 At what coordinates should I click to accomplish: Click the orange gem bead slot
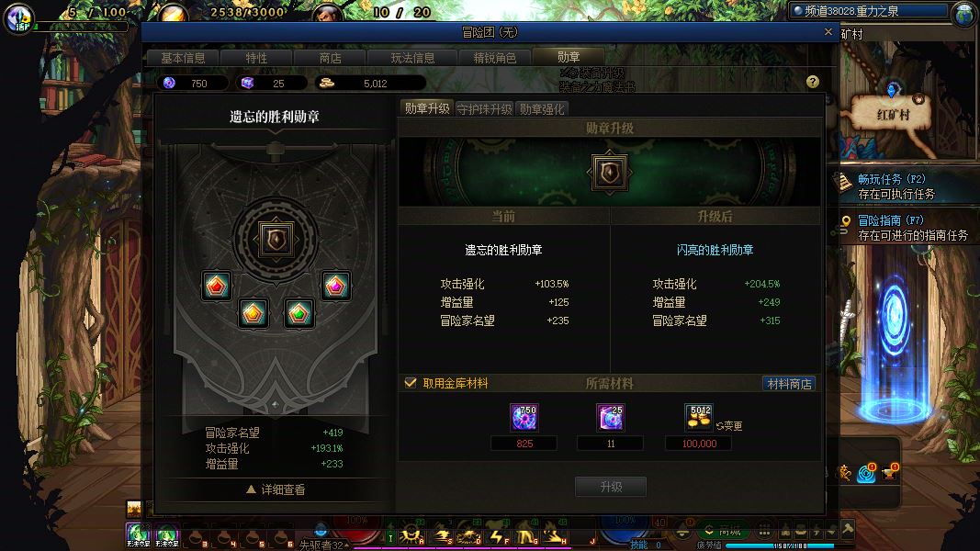coord(253,312)
